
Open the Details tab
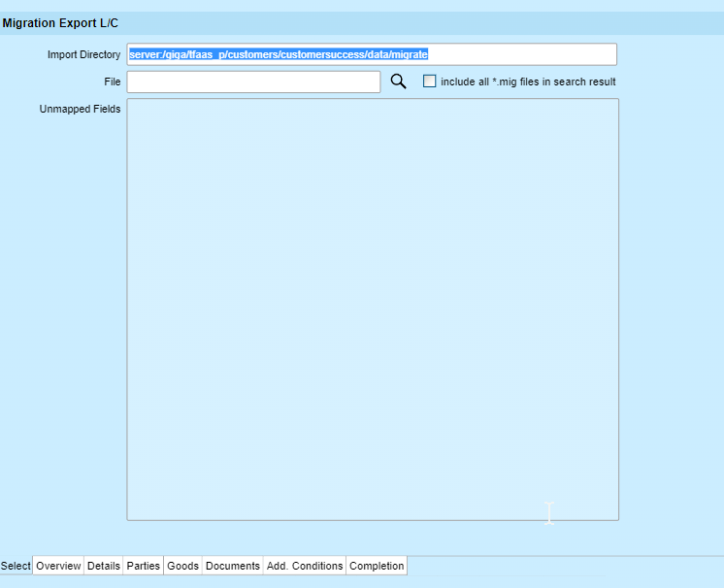[x=104, y=566]
